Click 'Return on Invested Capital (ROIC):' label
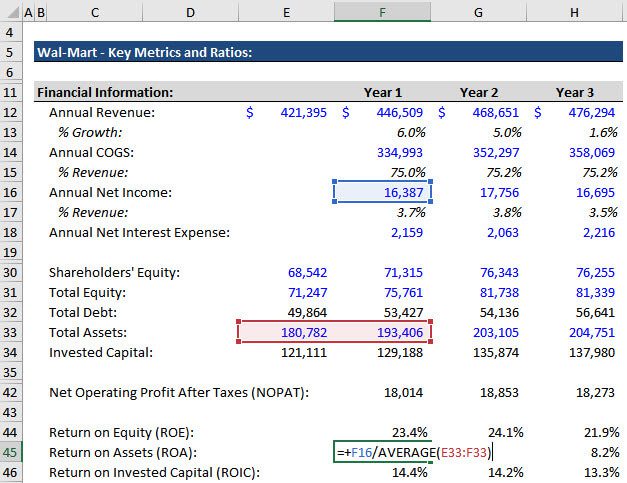The image size is (627, 483). (154, 472)
